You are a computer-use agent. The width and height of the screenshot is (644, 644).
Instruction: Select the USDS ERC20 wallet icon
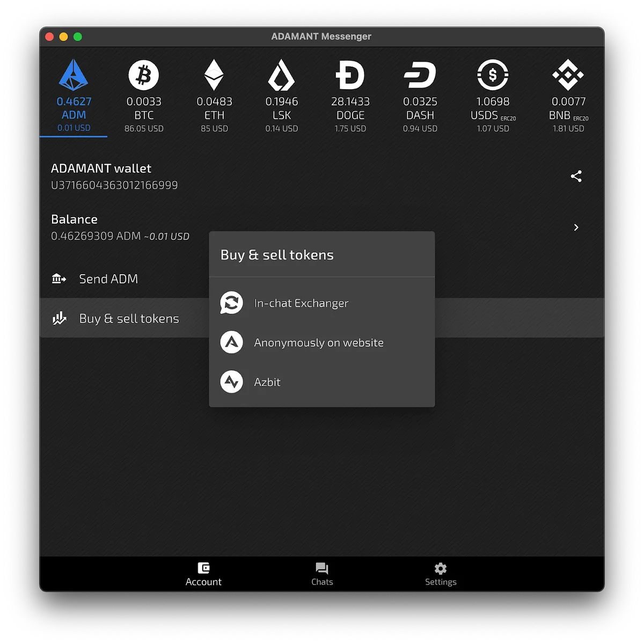(x=493, y=75)
